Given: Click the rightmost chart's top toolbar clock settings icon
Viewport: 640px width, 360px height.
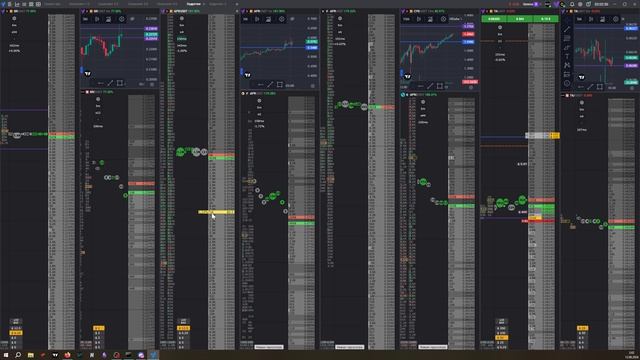Looking at the screenshot, I should pyautogui.click(x=616, y=19).
